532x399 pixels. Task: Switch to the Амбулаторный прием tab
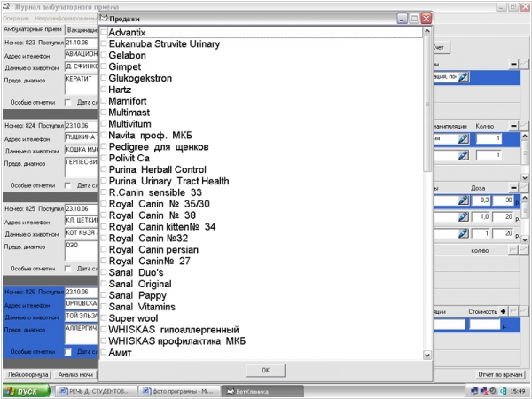tap(33, 29)
